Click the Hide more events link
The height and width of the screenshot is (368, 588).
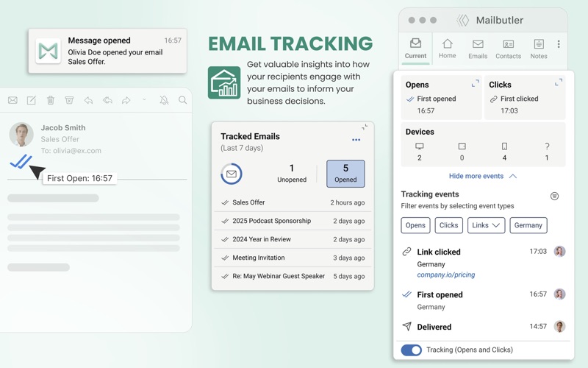476,176
